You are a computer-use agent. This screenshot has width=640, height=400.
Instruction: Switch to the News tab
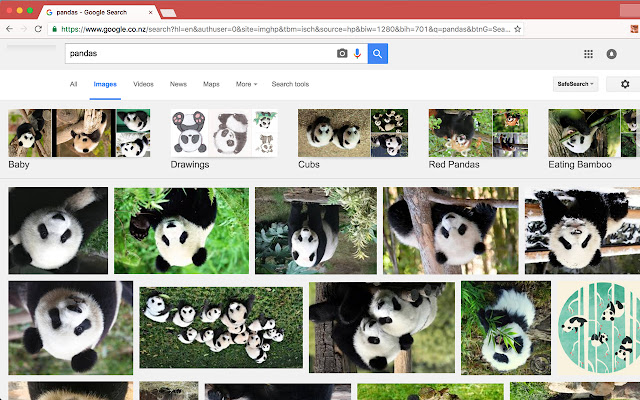[178, 85]
